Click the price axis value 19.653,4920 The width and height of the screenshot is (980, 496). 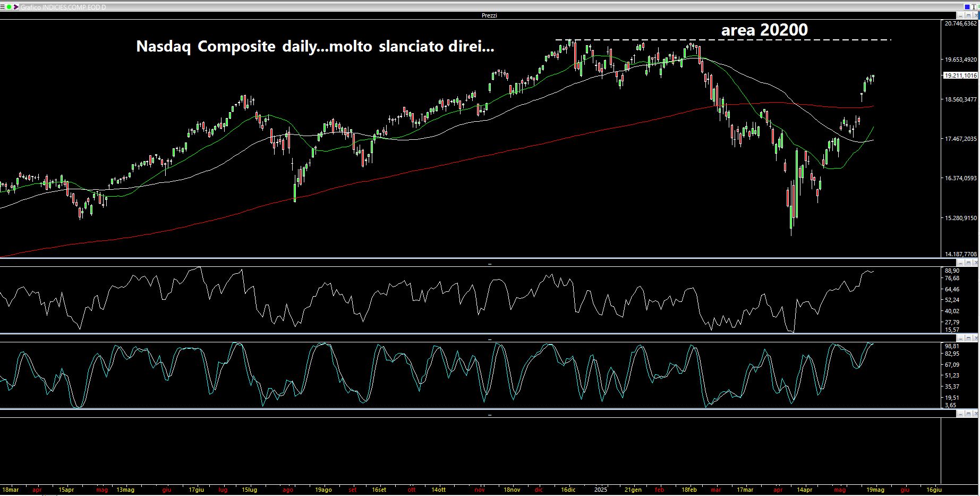(960, 60)
